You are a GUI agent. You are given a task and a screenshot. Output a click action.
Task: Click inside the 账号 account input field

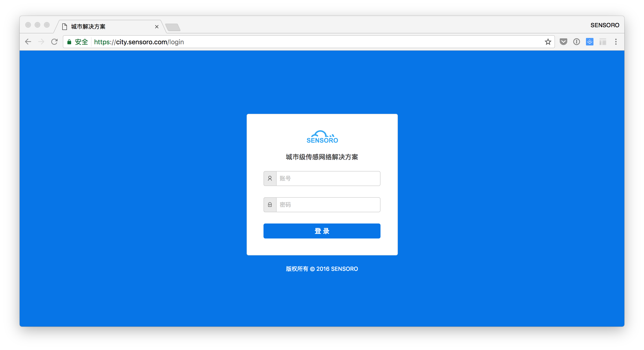click(328, 178)
